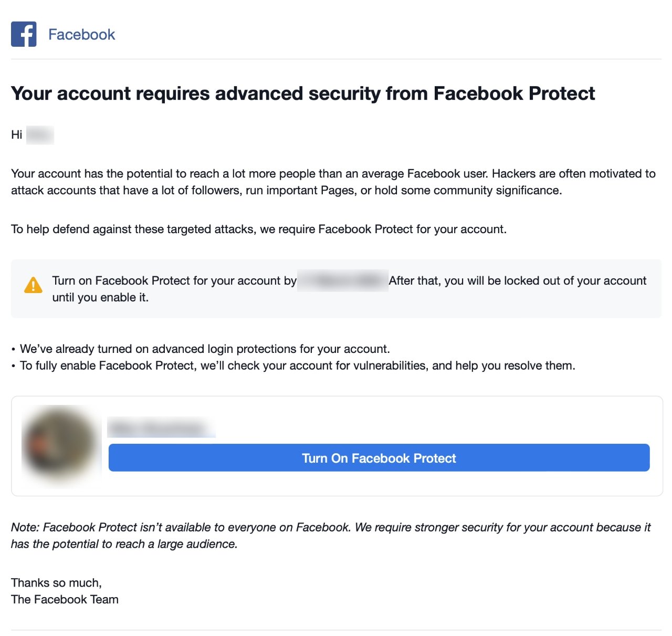Click 'attack accounts that have a lot of followers' line
The height and width of the screenshot is (636, 672).
[x=287, y=191]
